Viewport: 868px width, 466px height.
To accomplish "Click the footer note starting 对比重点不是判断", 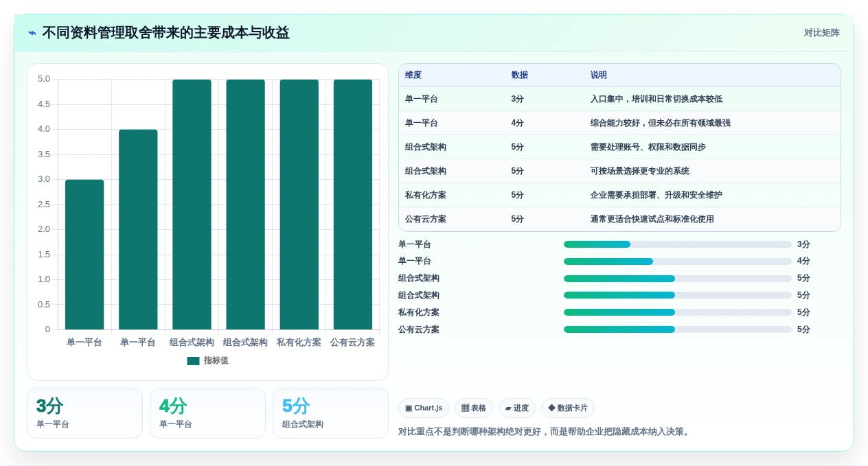I will [x=545, y=432].
